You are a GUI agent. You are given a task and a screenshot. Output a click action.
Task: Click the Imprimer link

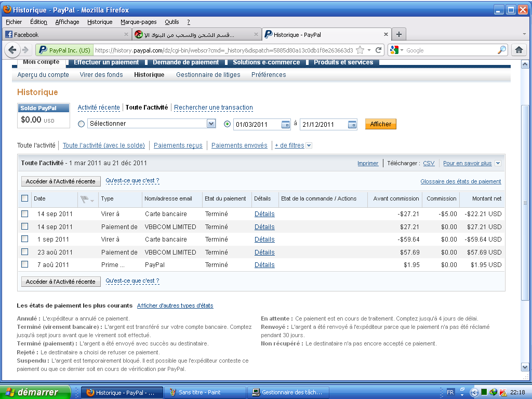(x=368, y=163)
